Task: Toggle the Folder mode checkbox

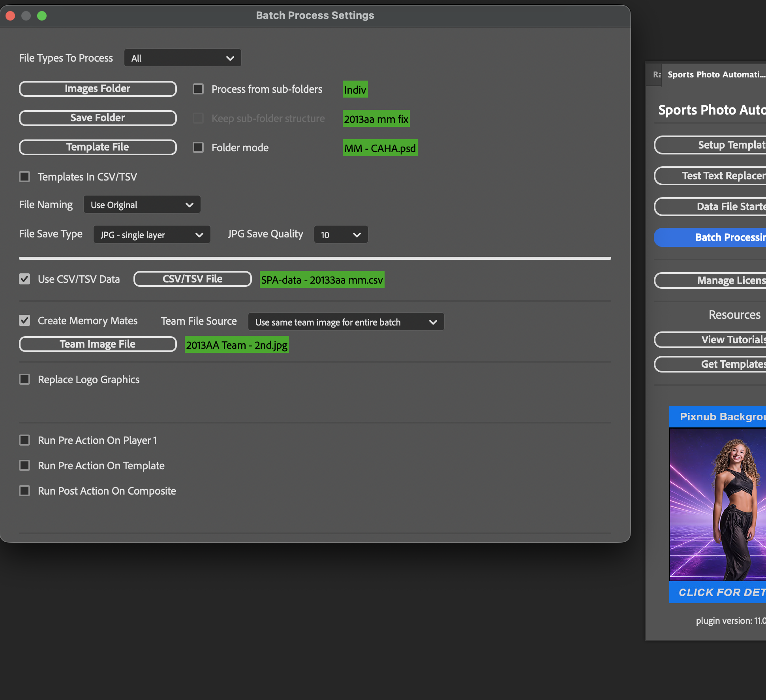Action: point(198,147)
